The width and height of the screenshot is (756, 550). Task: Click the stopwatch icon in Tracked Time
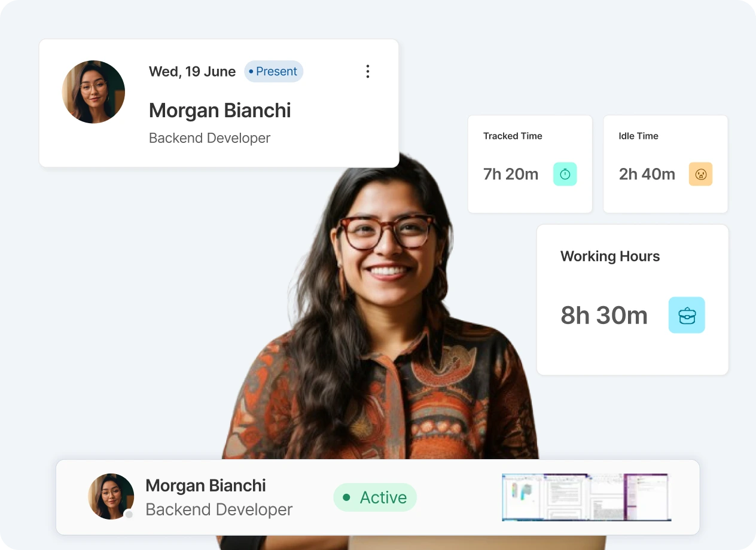tap(565, 174)
